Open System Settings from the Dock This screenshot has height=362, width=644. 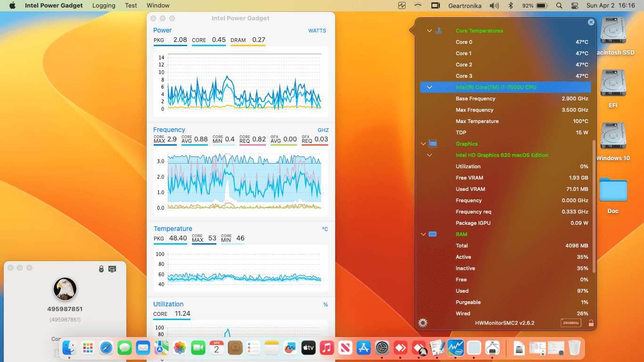pyautogui.click(x=382, y=348)
